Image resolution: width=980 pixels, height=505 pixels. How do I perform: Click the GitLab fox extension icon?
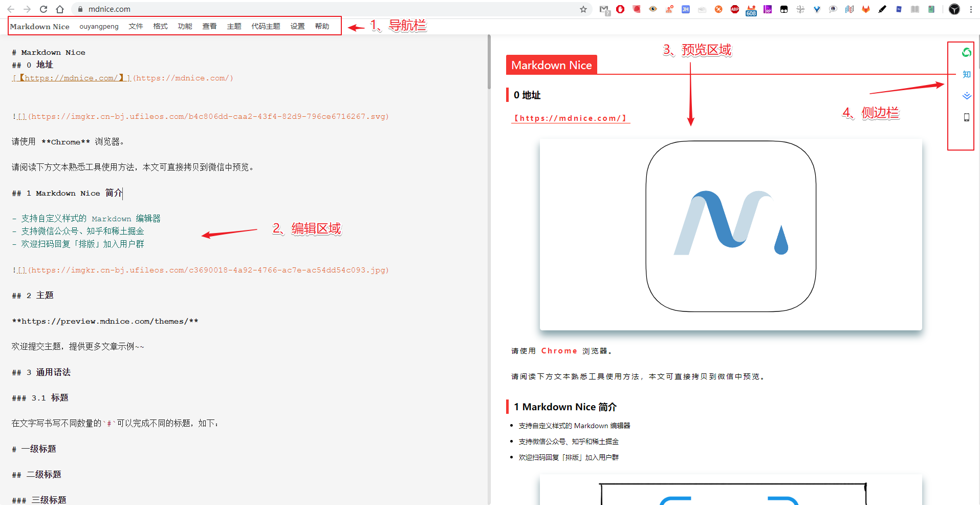(866, 9)
